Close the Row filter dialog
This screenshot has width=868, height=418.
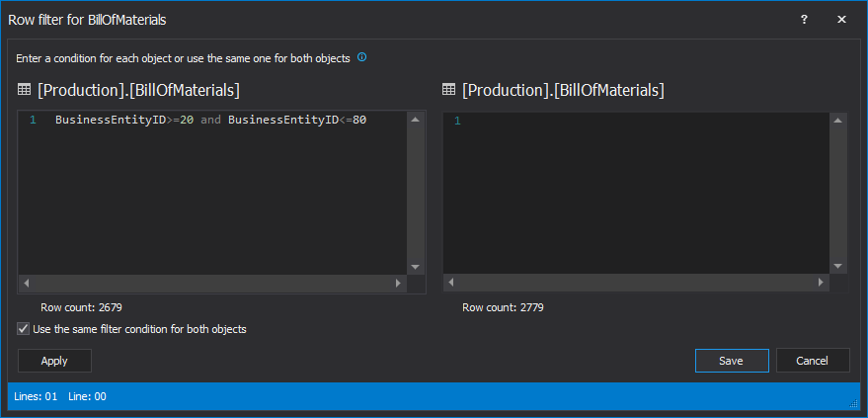coord(841,19)
